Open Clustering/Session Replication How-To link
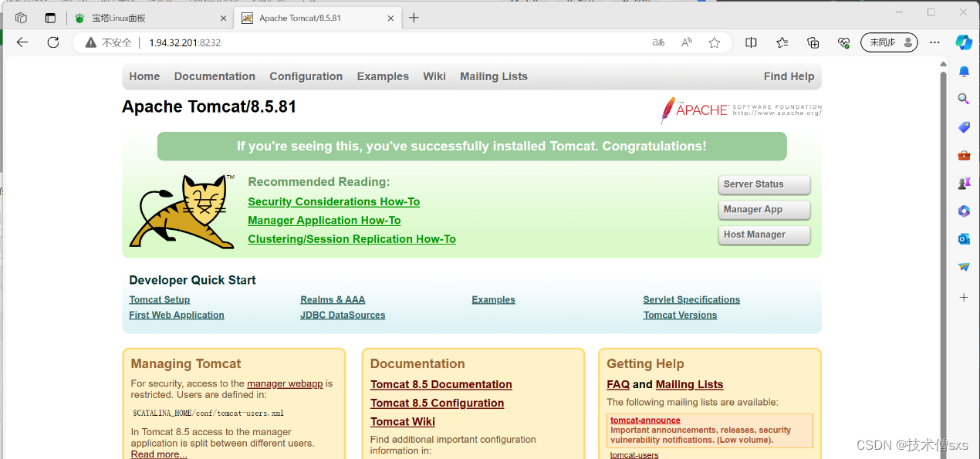The height and width of the screenshot is (459, 980). point(352,239)
